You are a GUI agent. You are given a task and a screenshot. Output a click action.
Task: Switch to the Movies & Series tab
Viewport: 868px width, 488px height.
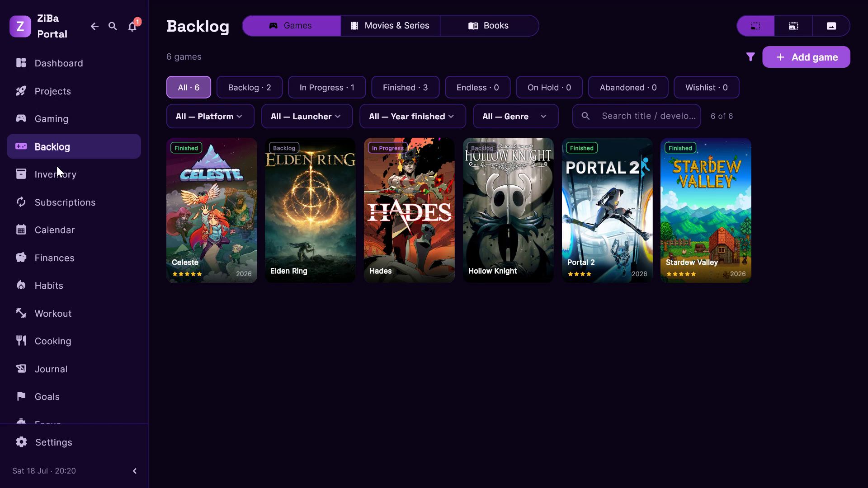[x=390, y=26]
